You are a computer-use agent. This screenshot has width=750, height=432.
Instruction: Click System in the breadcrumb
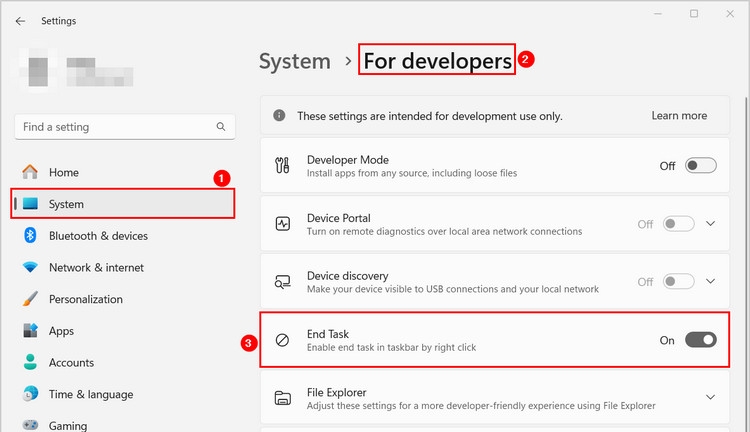pos(295,61)
